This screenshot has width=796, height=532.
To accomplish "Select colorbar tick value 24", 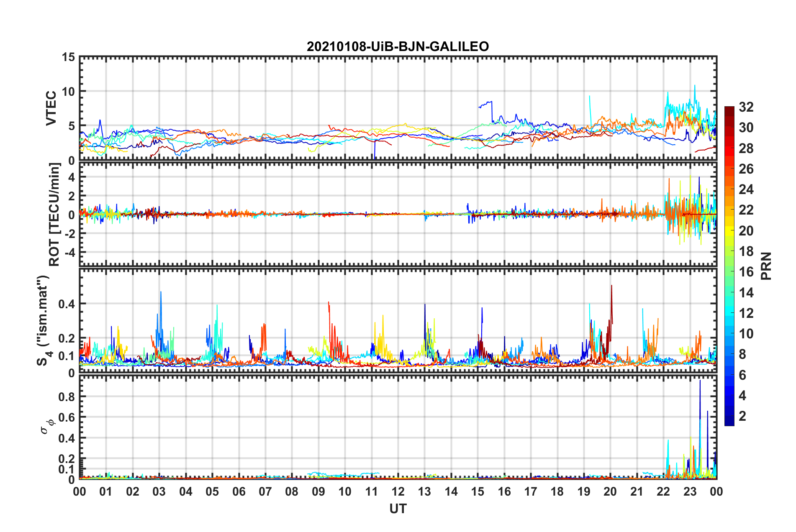I will [746, 189].
